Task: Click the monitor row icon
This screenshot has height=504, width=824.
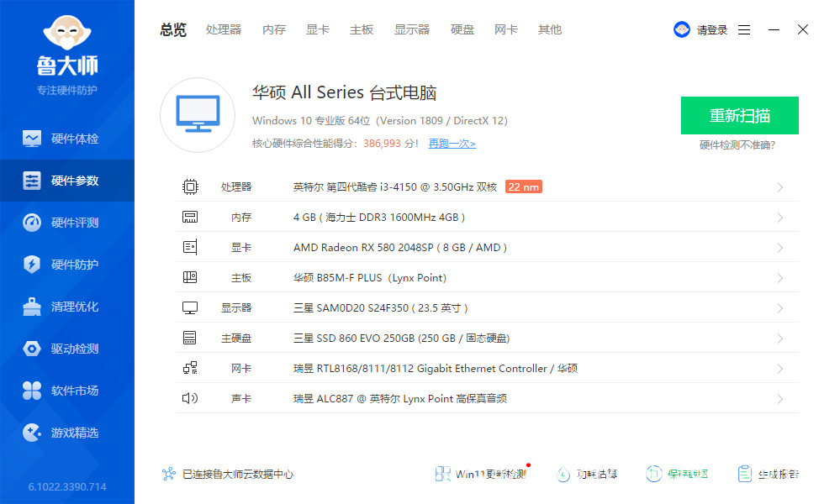Action: tap(190, 307)
